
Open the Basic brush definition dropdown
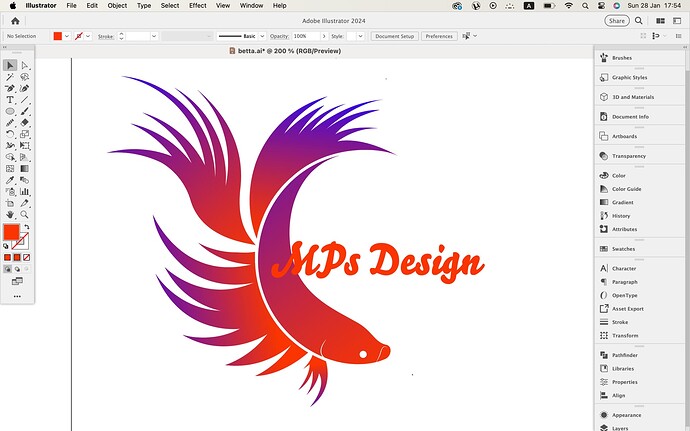(262, 36)
